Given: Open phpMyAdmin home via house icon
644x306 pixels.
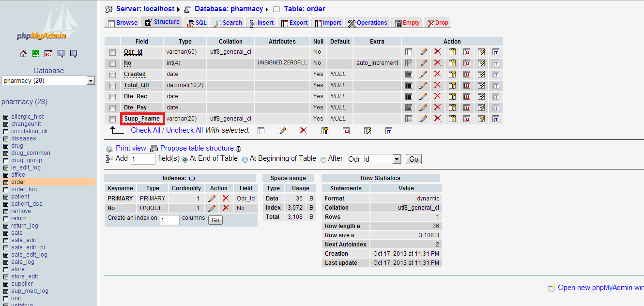Looking at the screenshot, I should pos(23,54).
